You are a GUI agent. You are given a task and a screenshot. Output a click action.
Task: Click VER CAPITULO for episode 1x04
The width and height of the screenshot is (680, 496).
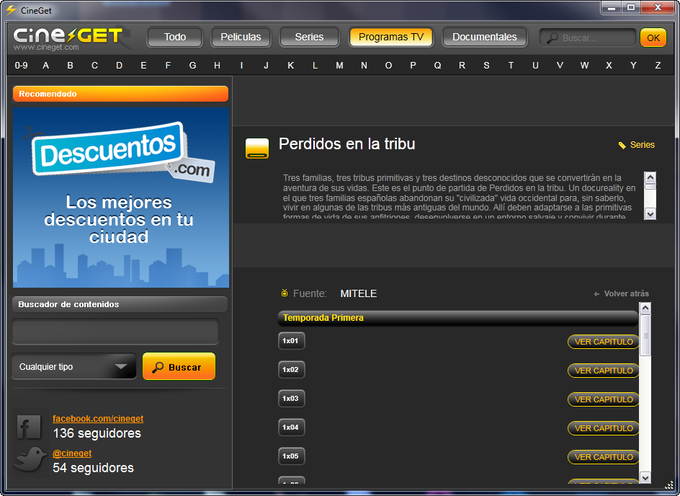click(x=603, y=428)
